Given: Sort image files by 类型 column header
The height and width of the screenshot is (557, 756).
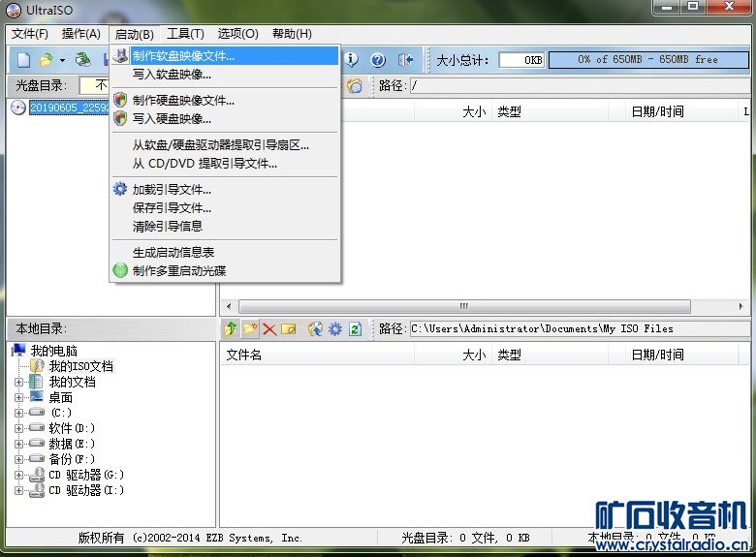Looking at the screenshot, I should tap(551, 111).
